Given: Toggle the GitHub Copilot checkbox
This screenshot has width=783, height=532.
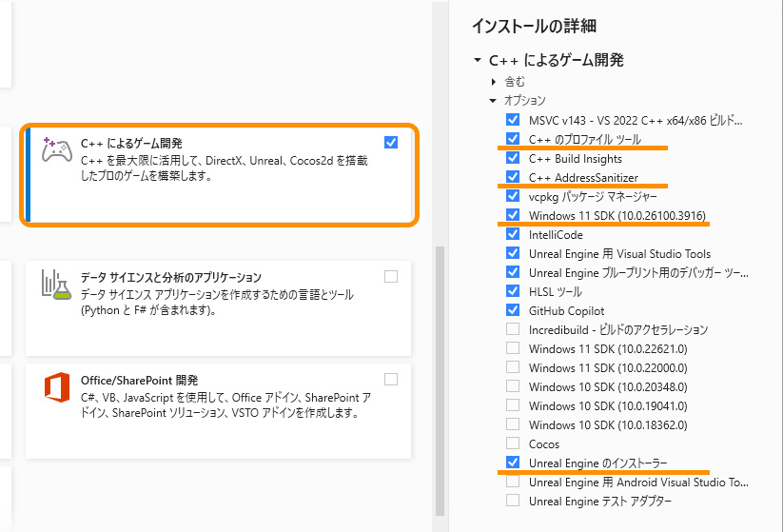Looking at the screenshot, I should 513,309.
